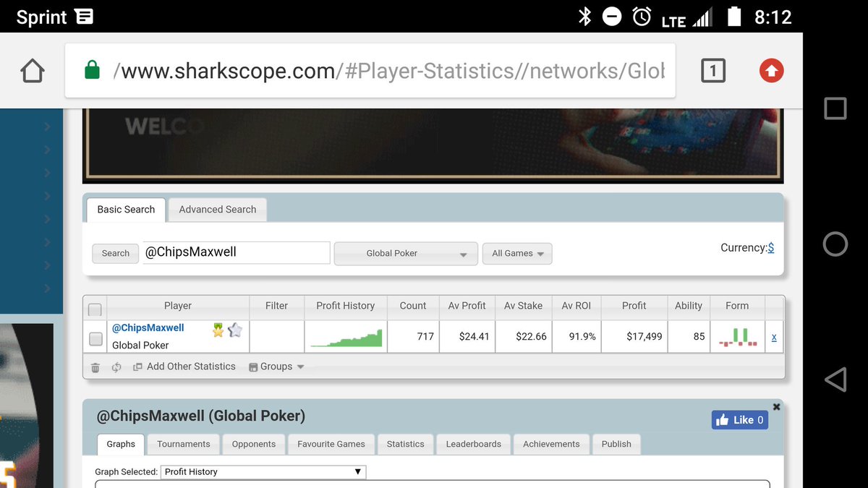Tap the browser home icon
The image size is (868, 488).
click(33, 71)
